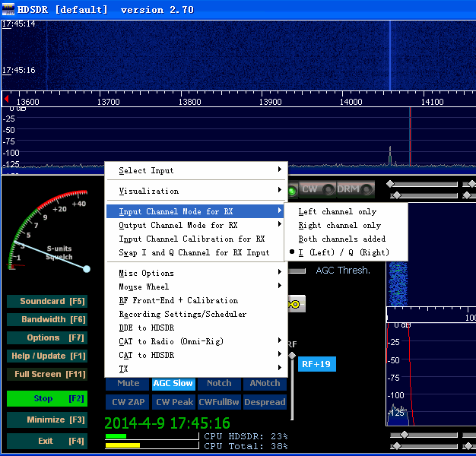Click CPU HDSDR: 23% readout
Viewport: 476px width, 456px height.
[246, 436]
